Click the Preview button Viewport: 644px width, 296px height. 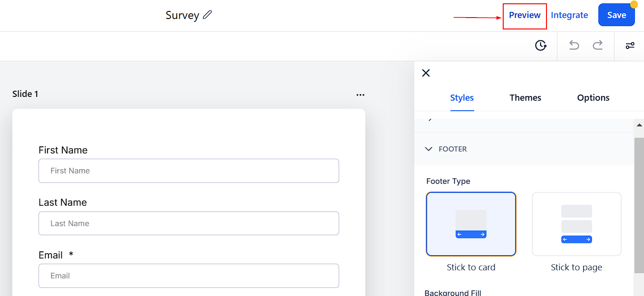coord(525,15)
